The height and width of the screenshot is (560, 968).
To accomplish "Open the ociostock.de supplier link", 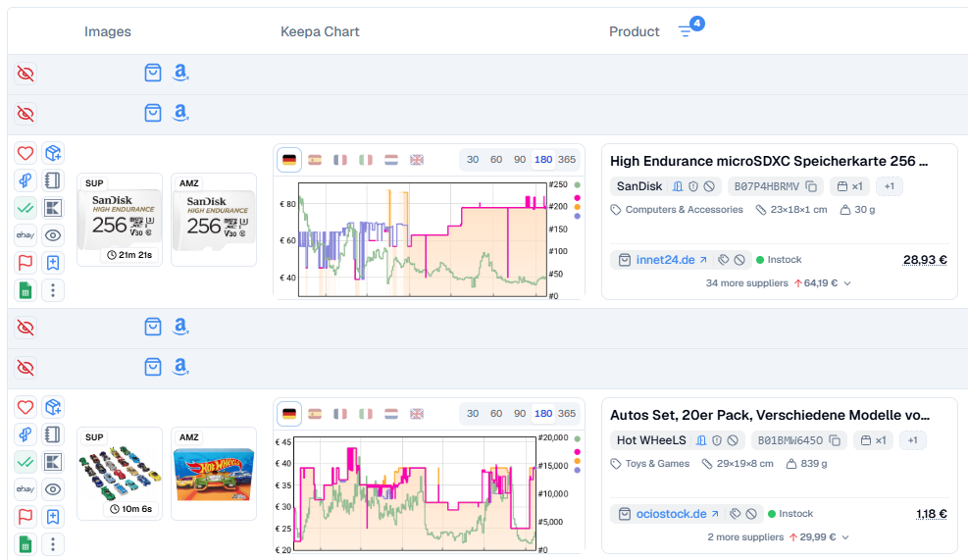I will coord(678,514).
